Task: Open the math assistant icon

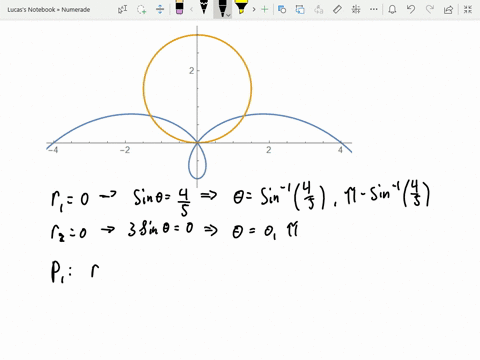Action: coord(356,9)
